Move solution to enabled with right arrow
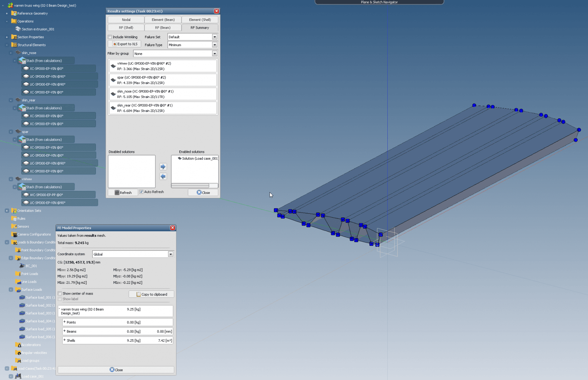588x380 pixels. [163, 167]
